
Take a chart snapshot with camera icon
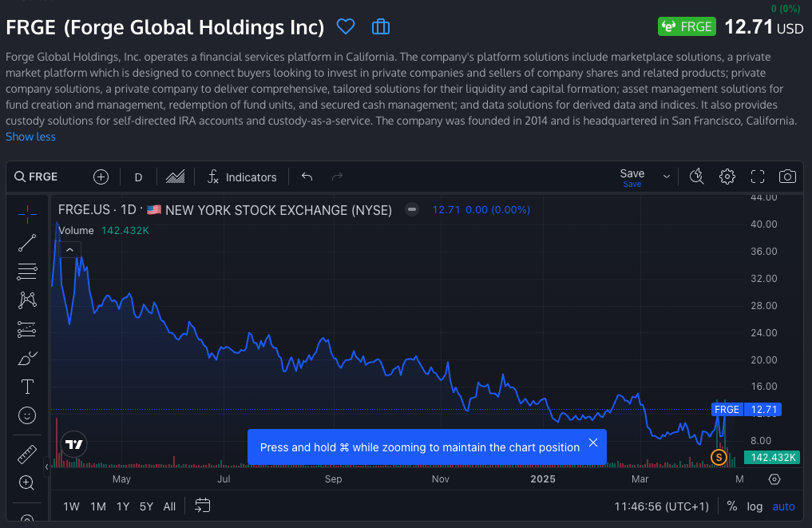[787, 177]
